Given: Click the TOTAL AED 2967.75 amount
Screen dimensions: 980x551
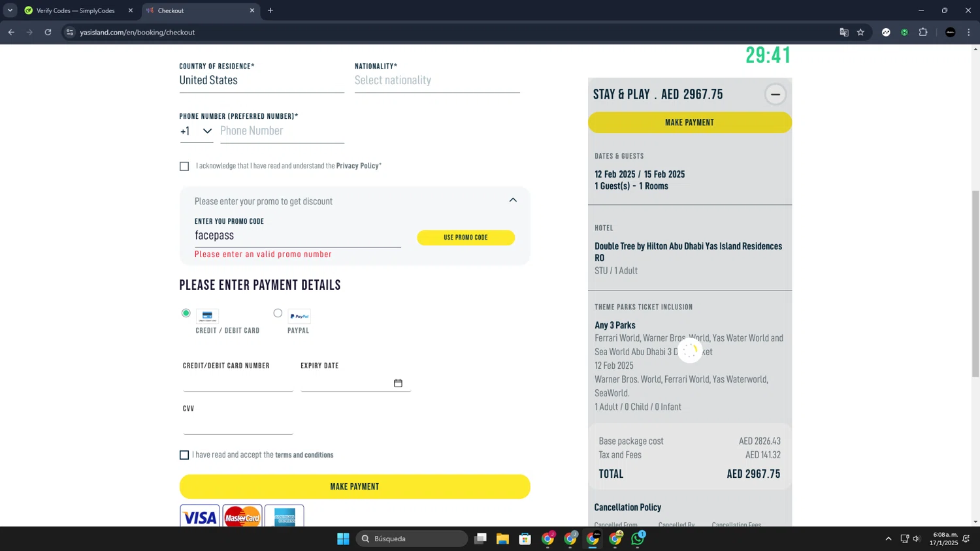Looking at the screenshot, I should 753,474.
